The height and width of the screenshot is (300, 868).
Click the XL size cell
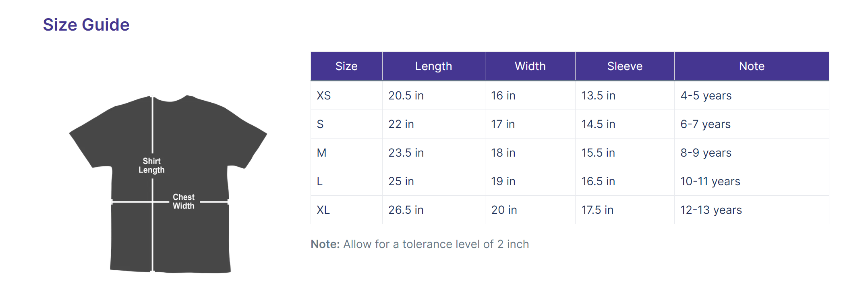click(346, 210)
